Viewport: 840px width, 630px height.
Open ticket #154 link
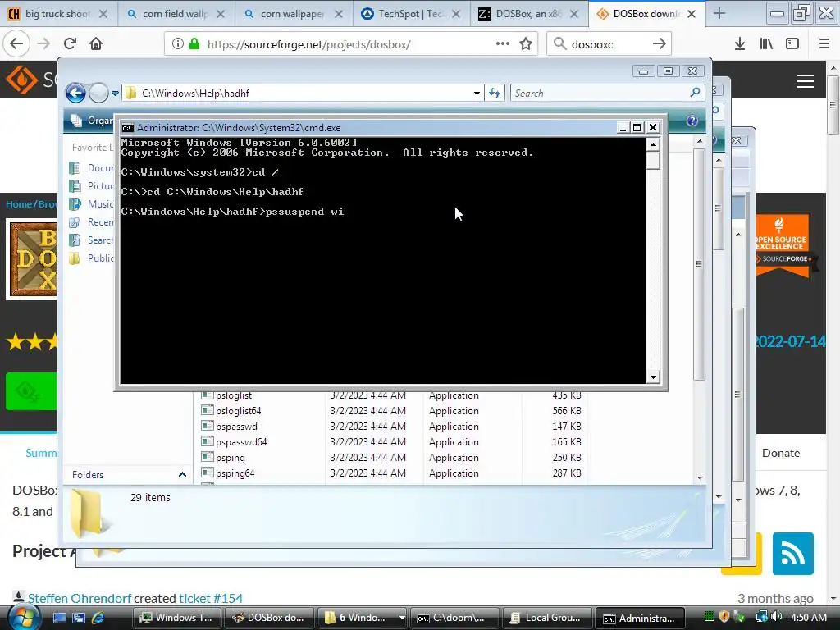point(211,598)
